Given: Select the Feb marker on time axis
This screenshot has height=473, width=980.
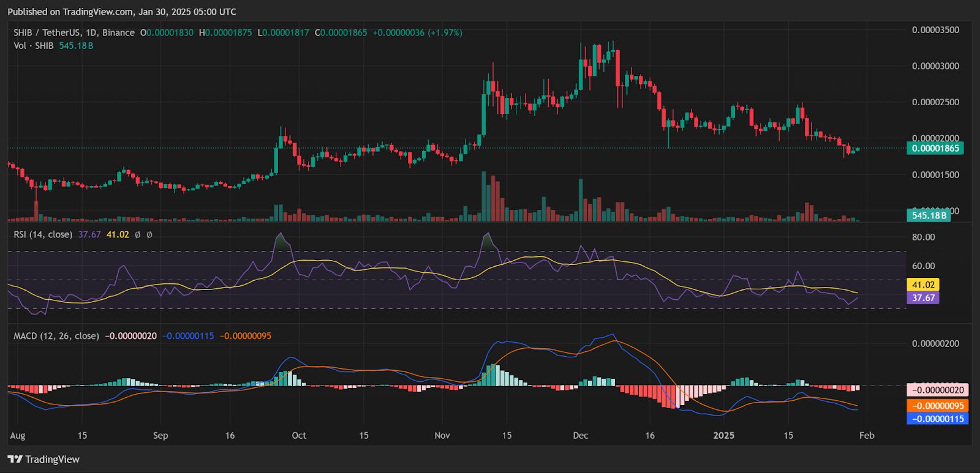Looking at the screenshot, I should [867, 436].
